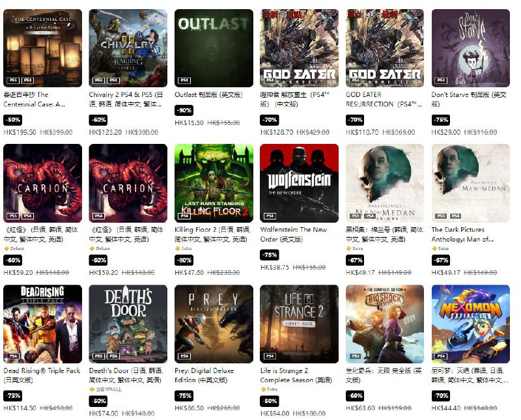Click the Chivalry 2 cover art

[x=128, y=48]
